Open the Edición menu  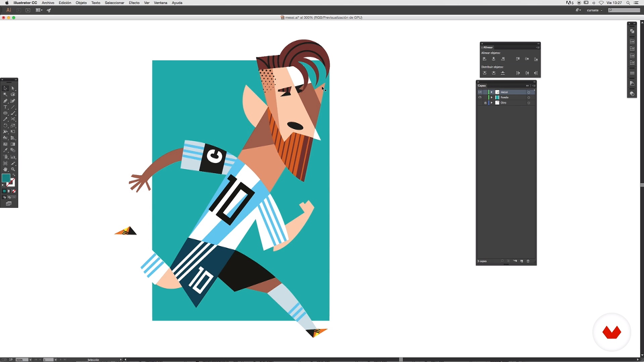click(x=65, y=3)
